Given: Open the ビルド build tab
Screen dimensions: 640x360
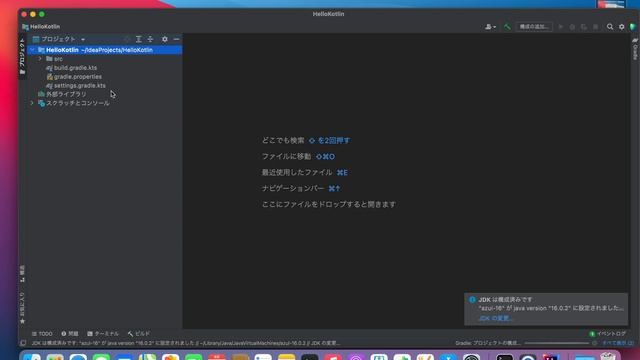Looking at the screenshot, I should (x=139, y=333).
